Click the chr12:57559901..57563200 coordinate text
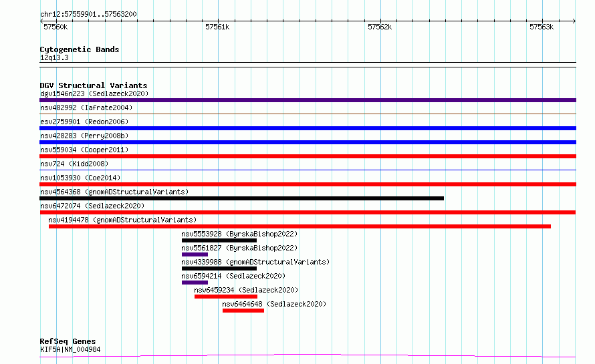 point(88,14)
